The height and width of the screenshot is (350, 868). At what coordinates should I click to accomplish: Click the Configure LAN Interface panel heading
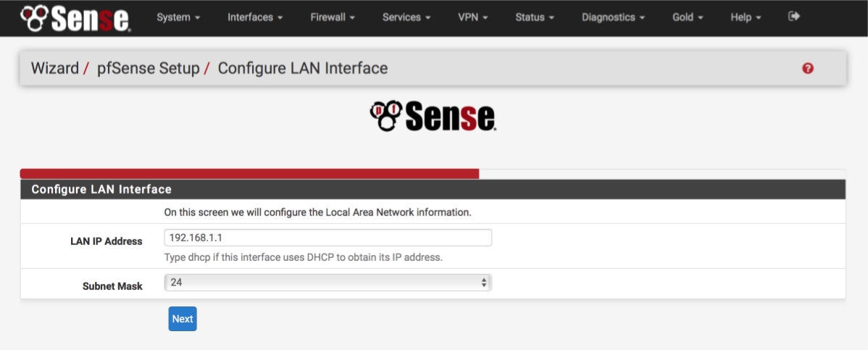(433, 189)
